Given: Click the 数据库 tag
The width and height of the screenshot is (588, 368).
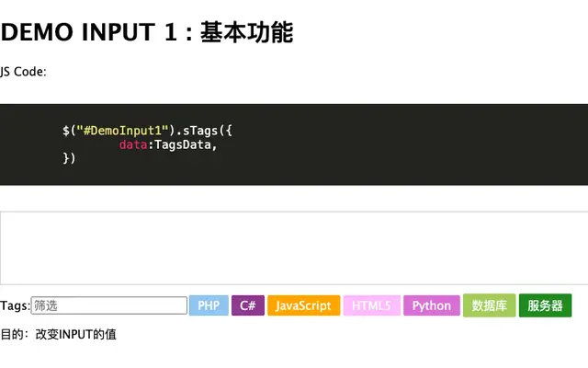Looking at the screenshot, I should (490, 305).
